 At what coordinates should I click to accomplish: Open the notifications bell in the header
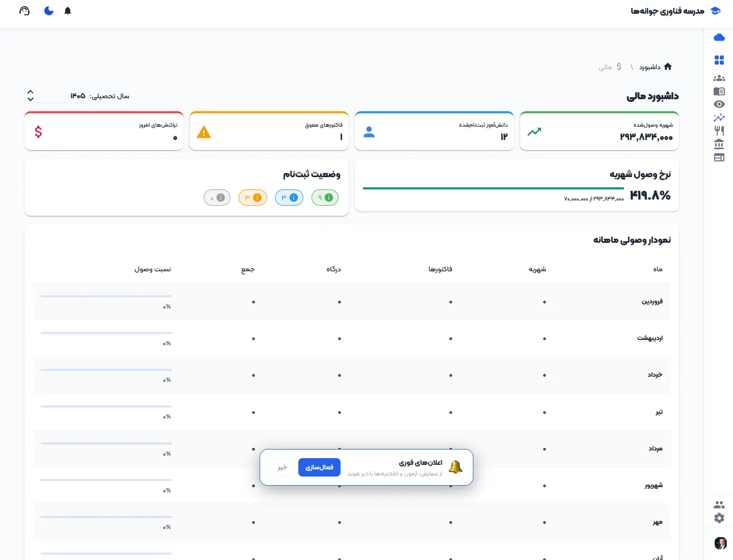click(x=68, y=11)
